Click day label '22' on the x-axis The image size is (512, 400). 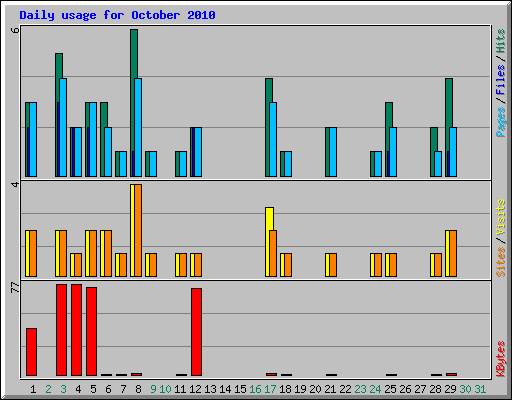(345, 389)
